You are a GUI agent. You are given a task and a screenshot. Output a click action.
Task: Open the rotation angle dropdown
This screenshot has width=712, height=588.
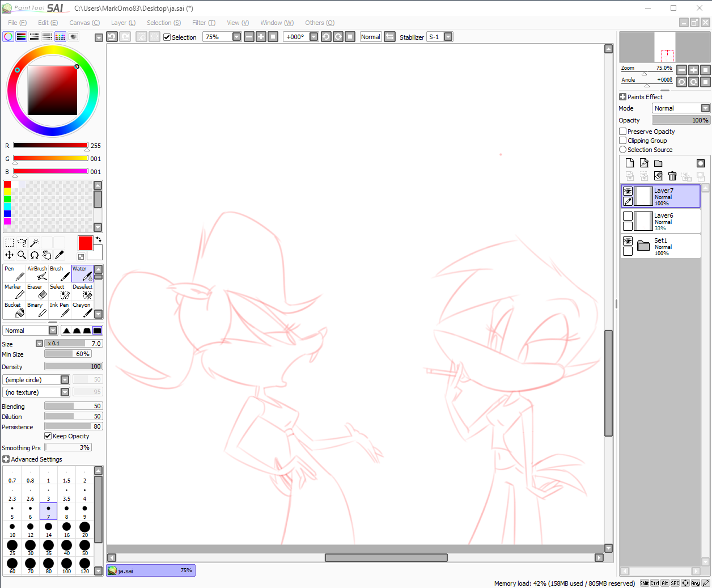[313, 37]
